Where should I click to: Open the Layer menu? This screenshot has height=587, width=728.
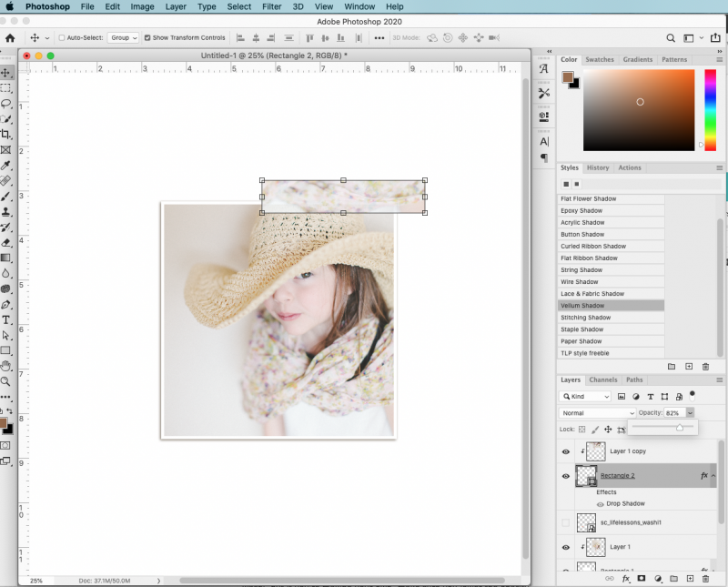[x=176, y=6]
